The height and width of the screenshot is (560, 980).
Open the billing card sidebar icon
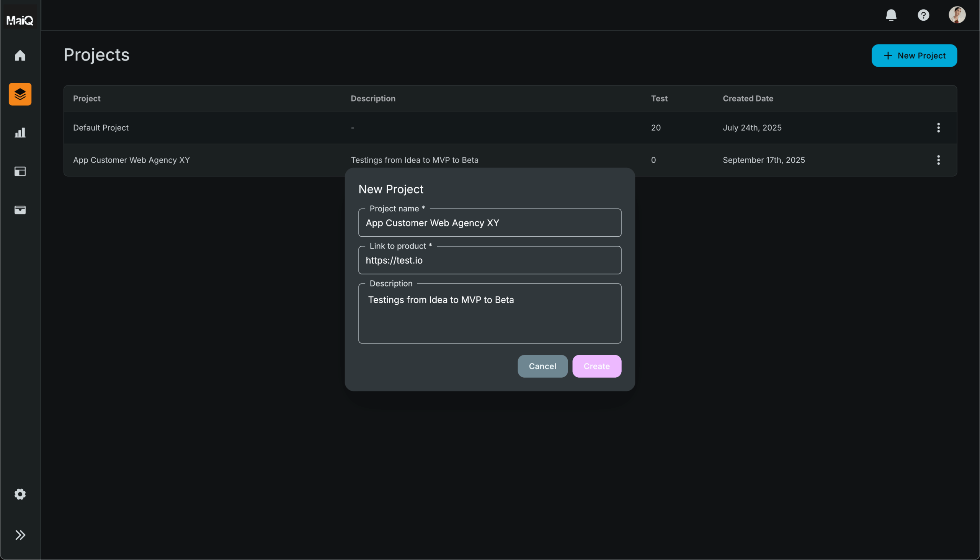click(20, 210)
